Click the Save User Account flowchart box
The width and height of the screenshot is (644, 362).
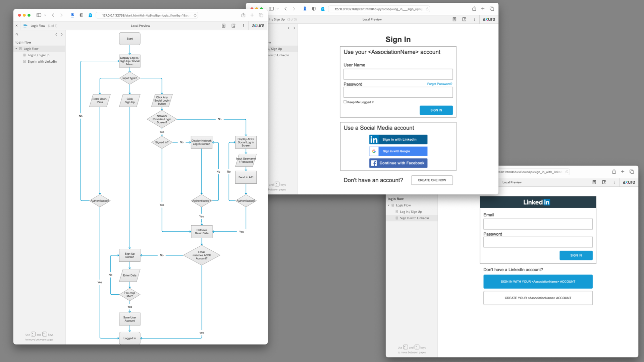pos(130,319)
